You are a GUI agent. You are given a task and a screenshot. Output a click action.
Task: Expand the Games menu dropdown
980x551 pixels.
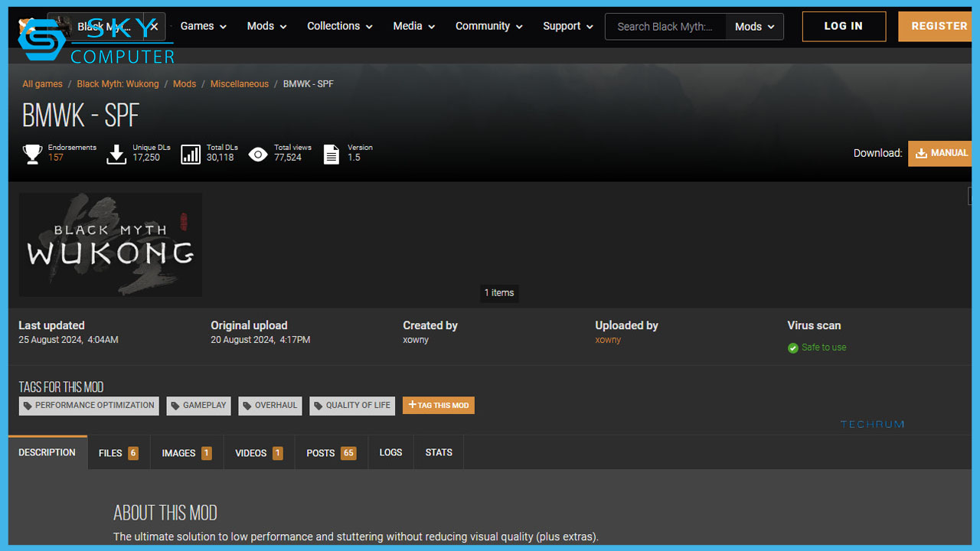point(204,26)
